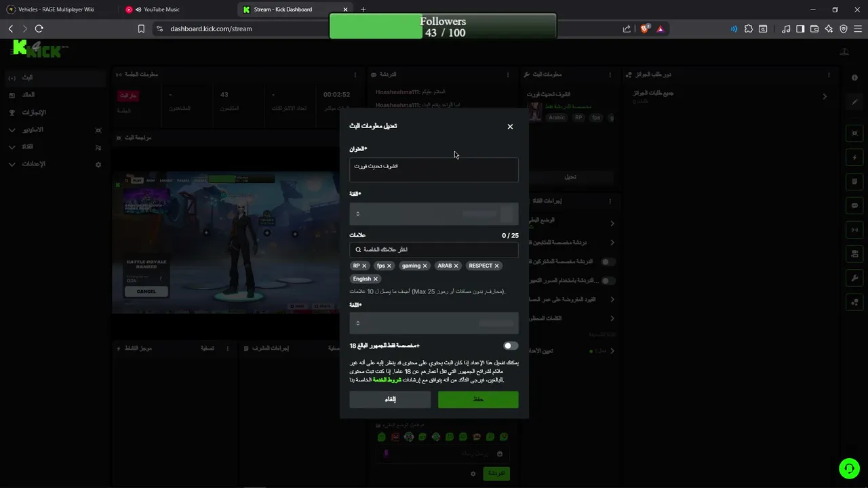Open the music note playlist icon
The height and width of the screenshot is (488, 868).
(786, 28)
